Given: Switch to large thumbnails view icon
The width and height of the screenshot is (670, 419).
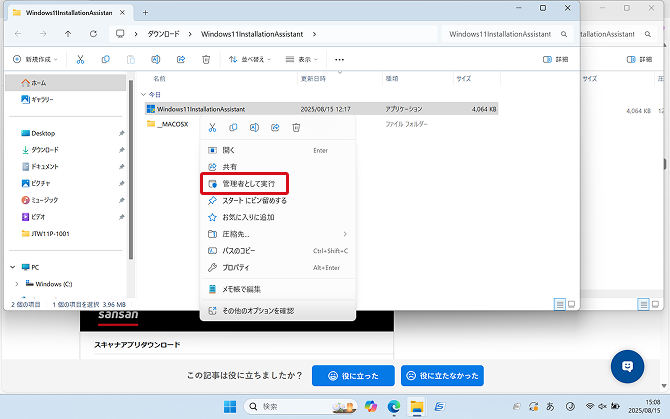Looking at the screenshot, I should pyautogui.click(x=571, y=305).
